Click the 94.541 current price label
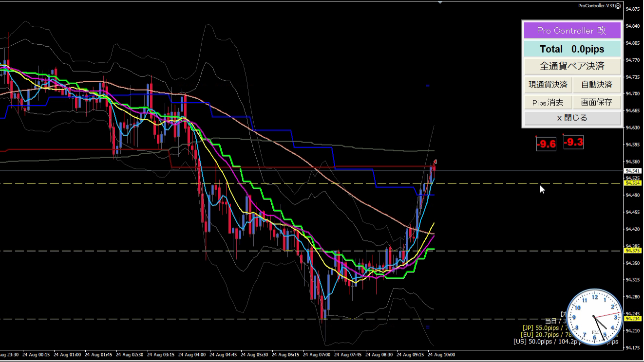 point(633,171)
